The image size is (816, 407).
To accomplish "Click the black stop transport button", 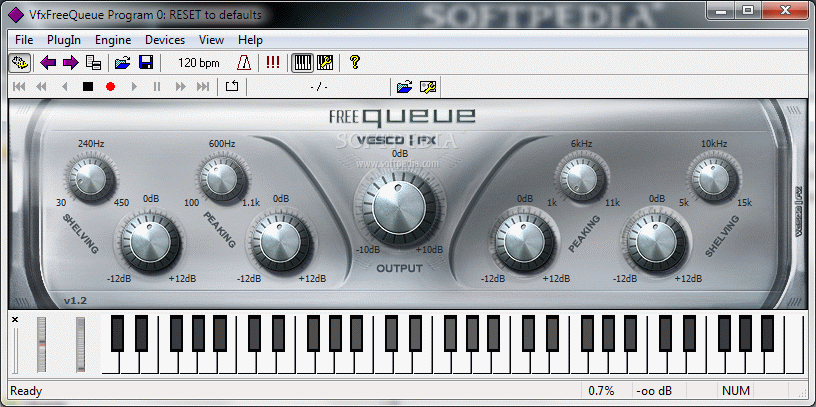I will click(88, 87).
